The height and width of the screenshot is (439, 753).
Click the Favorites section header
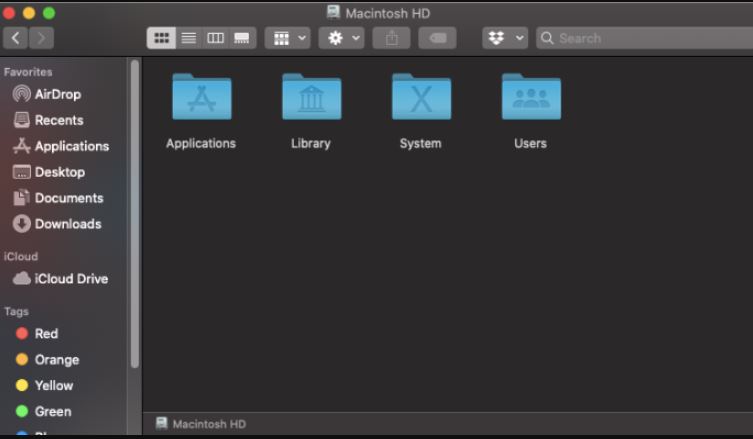(x=28, y=72)
